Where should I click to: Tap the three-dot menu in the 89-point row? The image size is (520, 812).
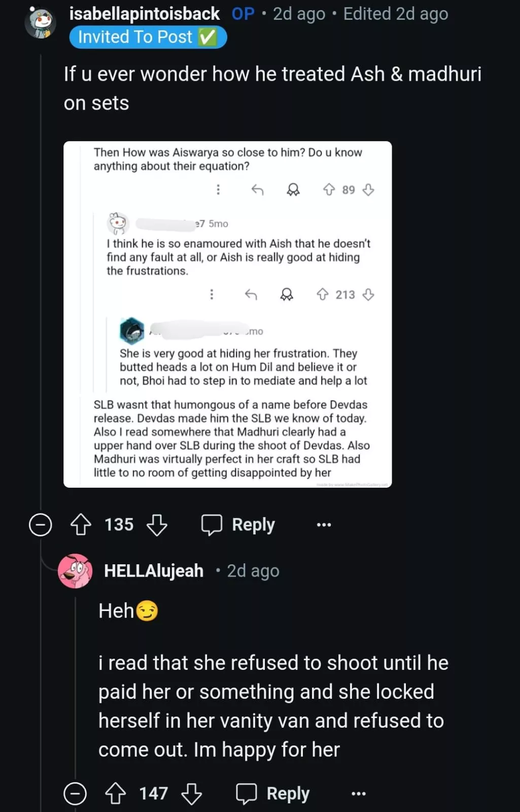pos(218,190)
